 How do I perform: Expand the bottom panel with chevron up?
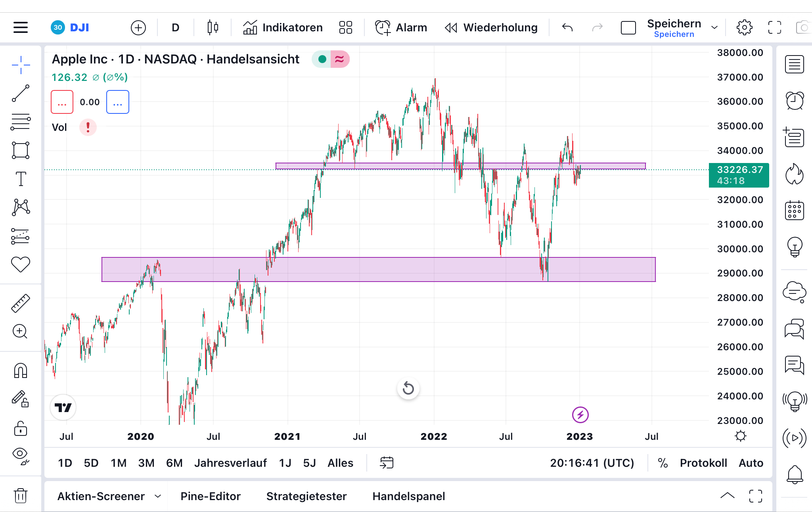pos(727,495)
